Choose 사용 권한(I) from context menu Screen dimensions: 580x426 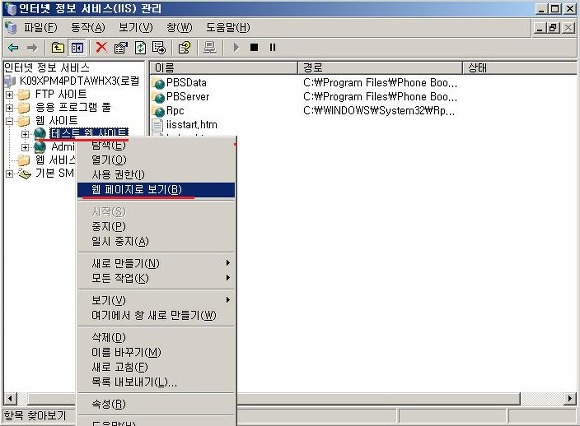(156, 175)
